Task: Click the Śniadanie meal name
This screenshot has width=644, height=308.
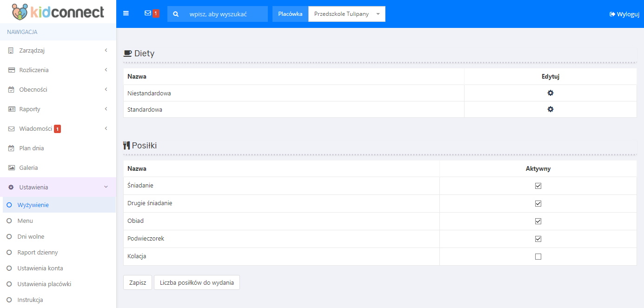Action: pos(140,185)
